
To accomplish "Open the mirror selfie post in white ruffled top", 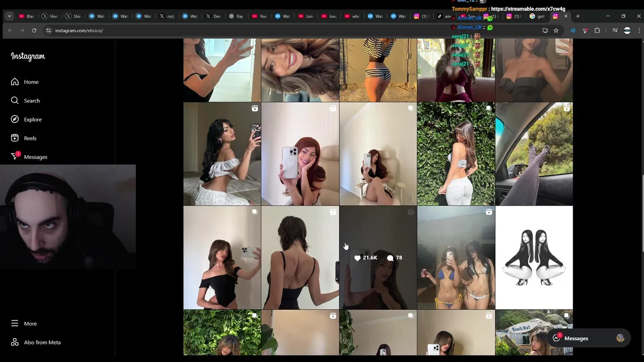I will point(222,154).
